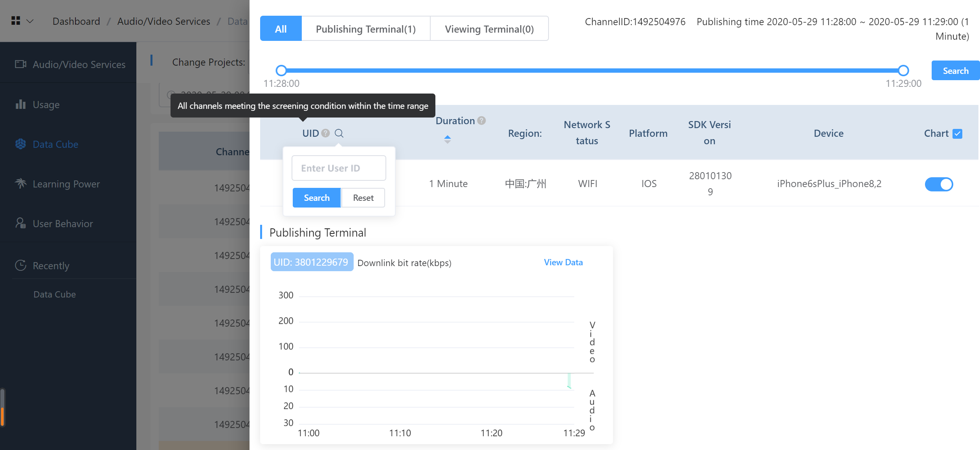
Task: Open Usage bar chart icon
Action: [x=20, y=104]
